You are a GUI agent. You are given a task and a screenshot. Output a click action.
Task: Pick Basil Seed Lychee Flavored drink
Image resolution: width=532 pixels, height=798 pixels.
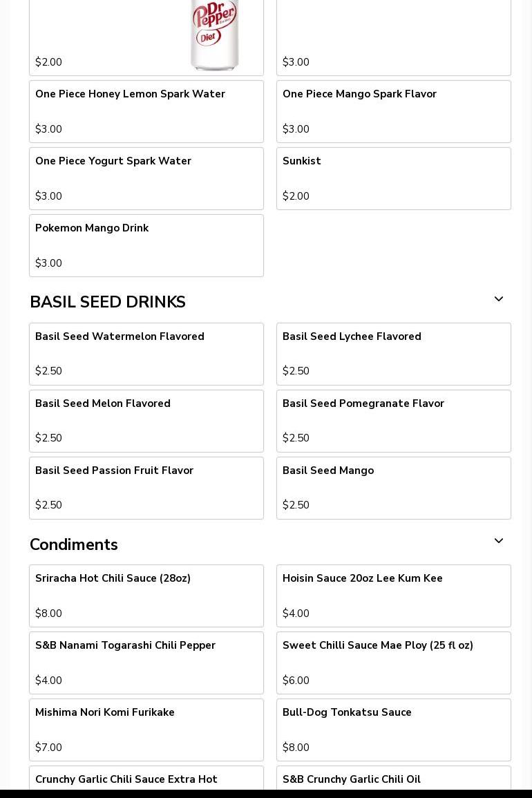394,354
